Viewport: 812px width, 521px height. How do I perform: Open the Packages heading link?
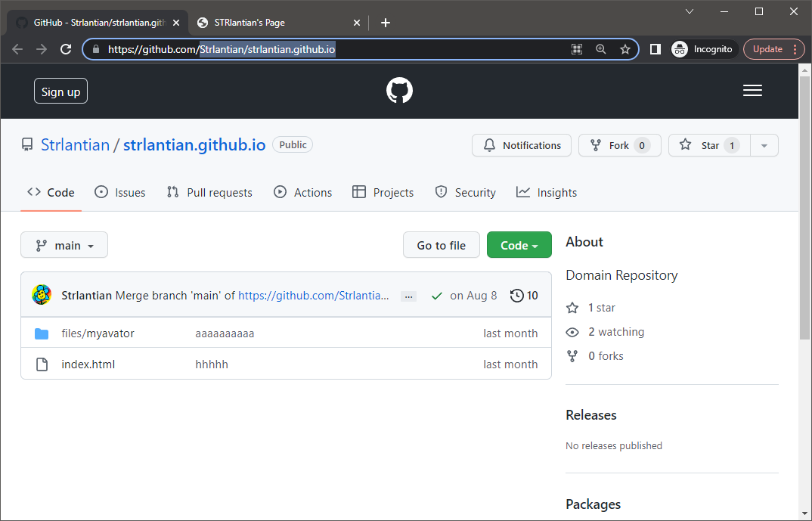593,504
